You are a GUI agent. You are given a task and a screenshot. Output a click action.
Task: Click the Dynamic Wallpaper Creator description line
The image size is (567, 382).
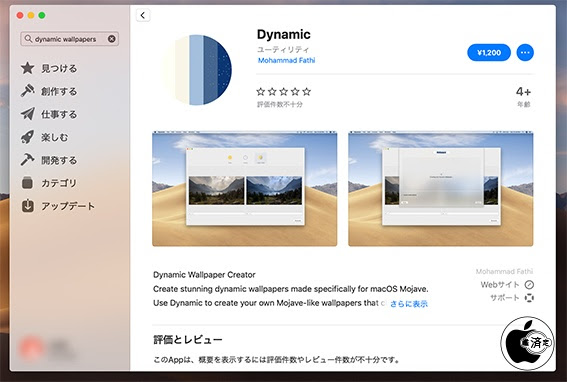pyautogui.click(x=204, y=275)
